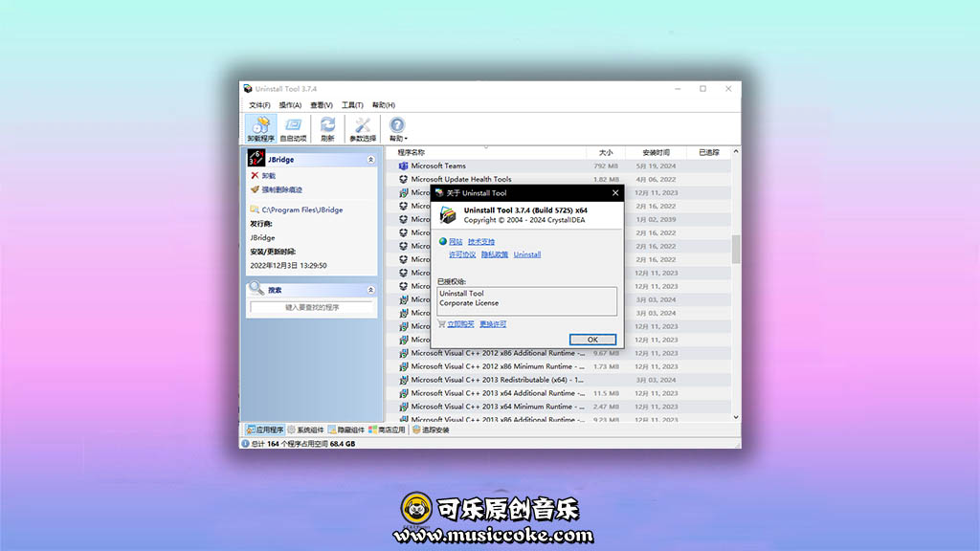Image resolution: width=980 pixels, height=551 pixels.
Task: Click the scroll-up arrow of the program list
Action: point(736,152)
